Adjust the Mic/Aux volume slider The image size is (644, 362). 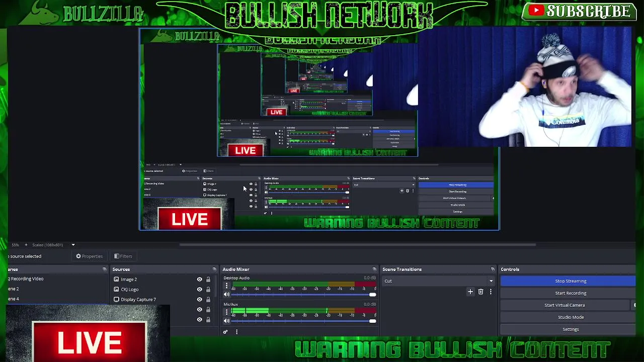click(x=303, y=321)
